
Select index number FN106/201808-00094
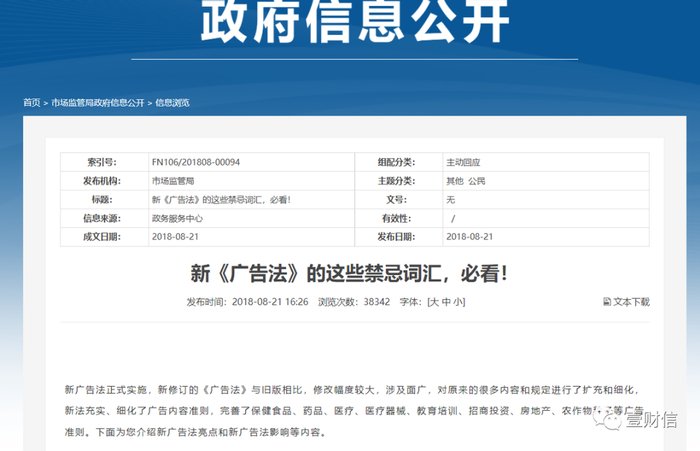coord(196,162)
